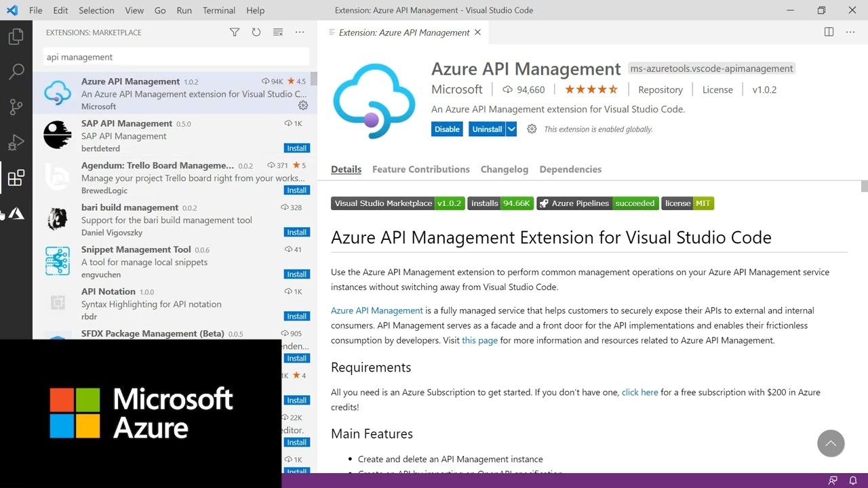Screen dimensions: 868x488
Task: Open the Run and Debug view
Action: click(16, 142)
